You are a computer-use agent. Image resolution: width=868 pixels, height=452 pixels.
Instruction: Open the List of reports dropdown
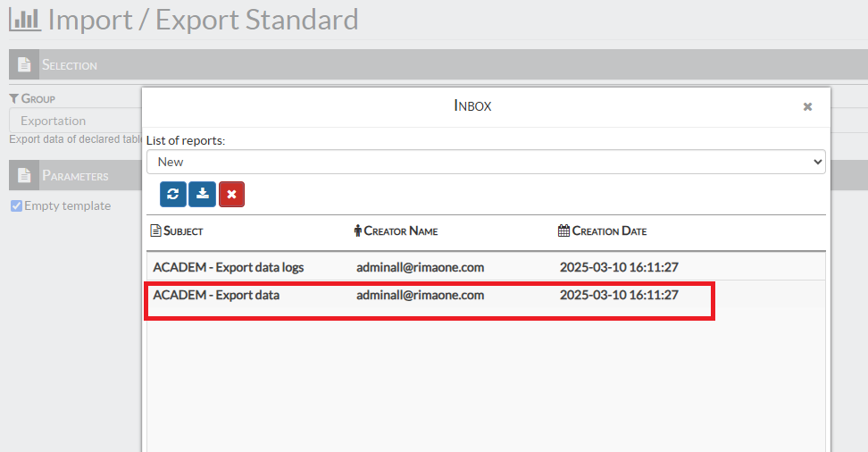pos(486,162)
